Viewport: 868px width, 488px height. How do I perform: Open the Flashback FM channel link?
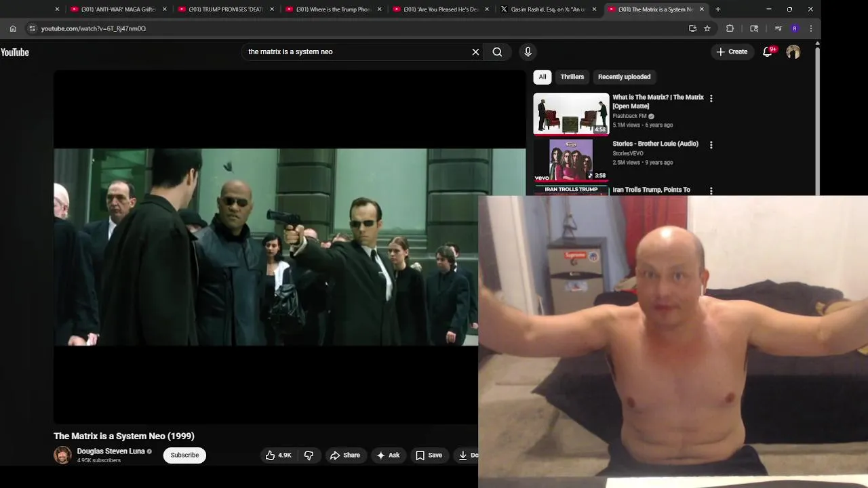click(x=629, y=116)
